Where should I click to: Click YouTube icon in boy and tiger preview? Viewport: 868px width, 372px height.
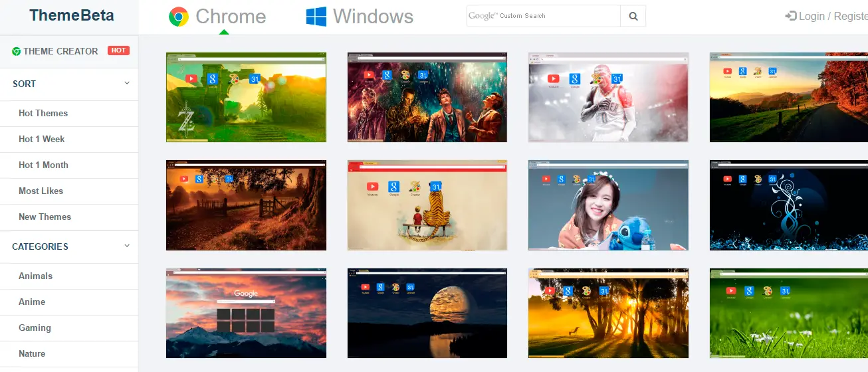[372, 187]
